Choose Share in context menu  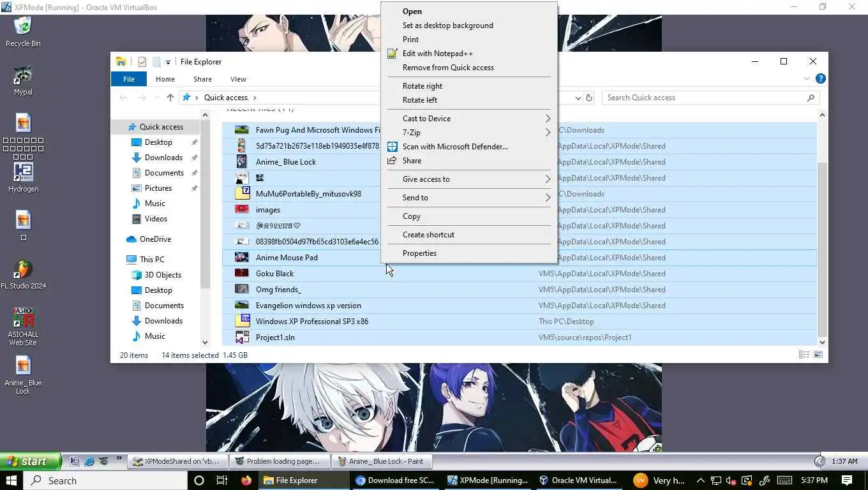468,161
